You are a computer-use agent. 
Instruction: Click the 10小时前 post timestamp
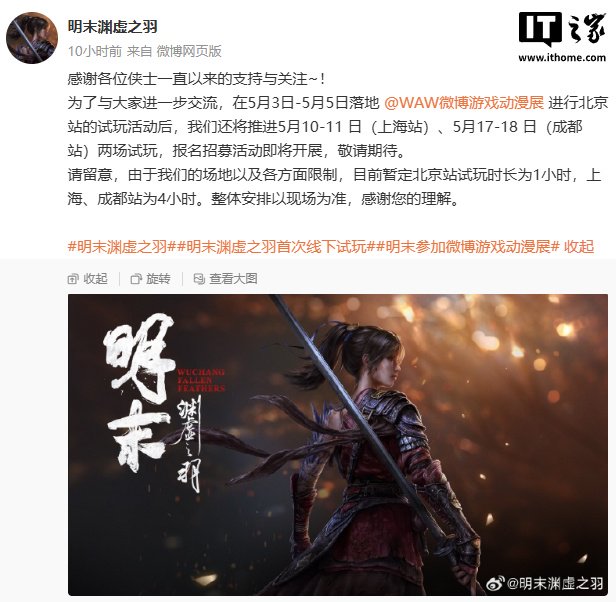tap(95, 51)
